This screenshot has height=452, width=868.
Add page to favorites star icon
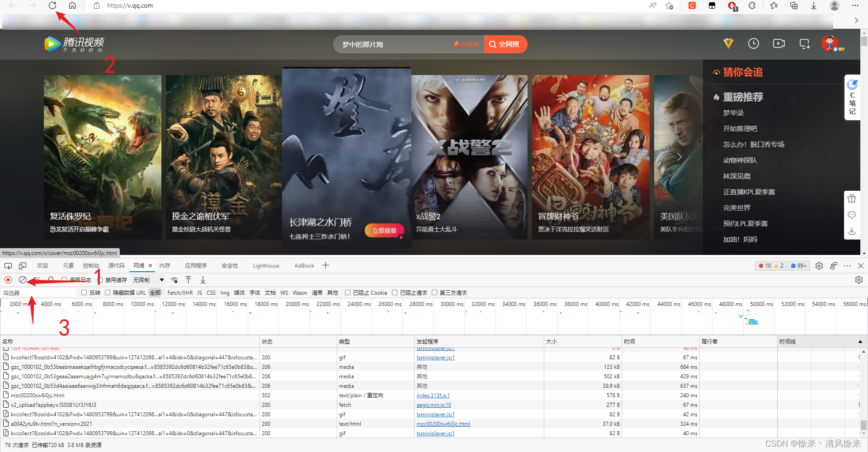pyautogui.click(x=670, y=5)
